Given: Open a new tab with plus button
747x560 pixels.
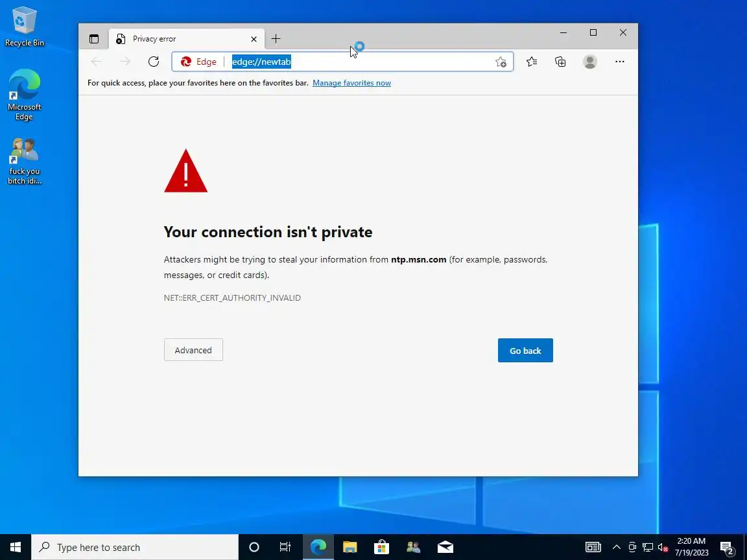Looking at the screenshot, I should (276, 39).
